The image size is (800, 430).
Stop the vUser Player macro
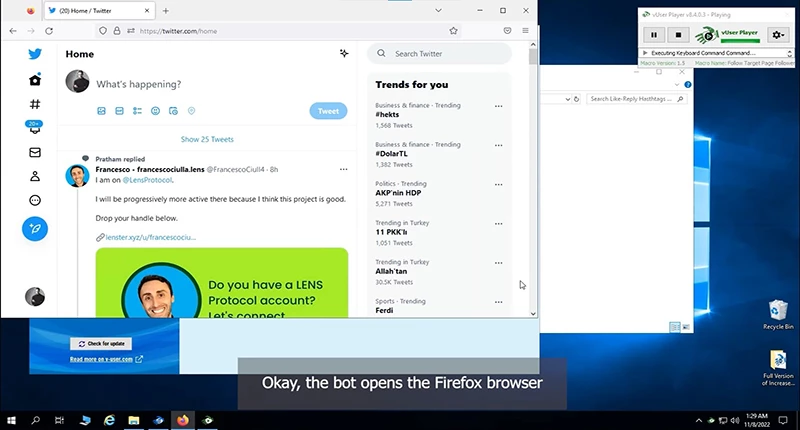coord(678,35)
